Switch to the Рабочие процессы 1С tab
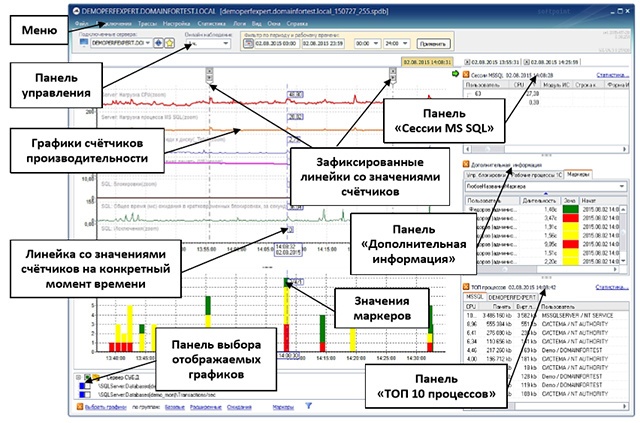640x423 pixels. [x=536, y=175]
